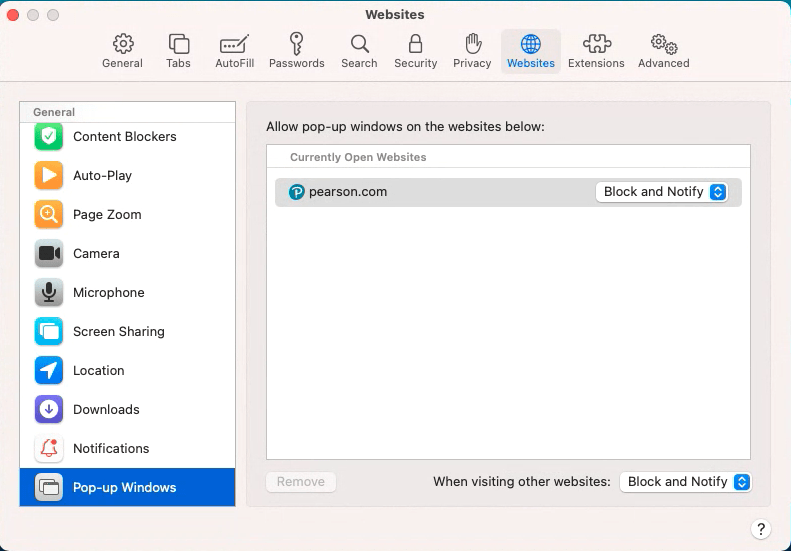This screenshot has height=551, width=791.
Task: Switch to the Security tab label
Action: coord(416,63)
